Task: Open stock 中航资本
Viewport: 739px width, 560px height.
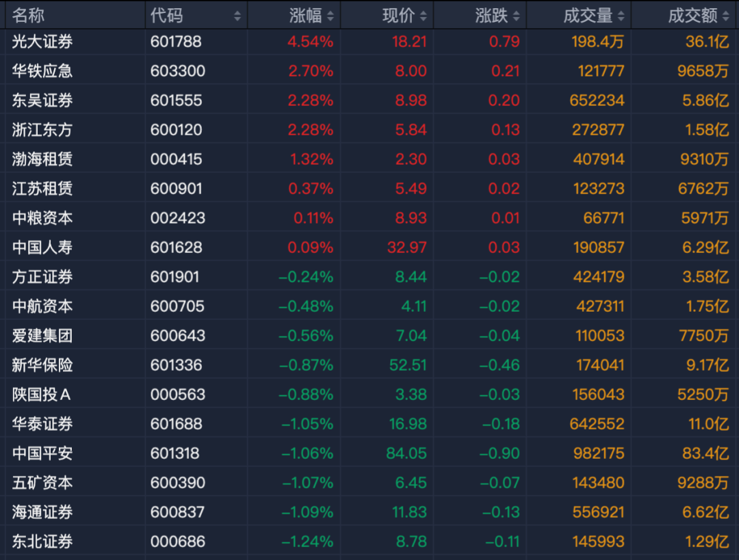Action: pos(42,306)
